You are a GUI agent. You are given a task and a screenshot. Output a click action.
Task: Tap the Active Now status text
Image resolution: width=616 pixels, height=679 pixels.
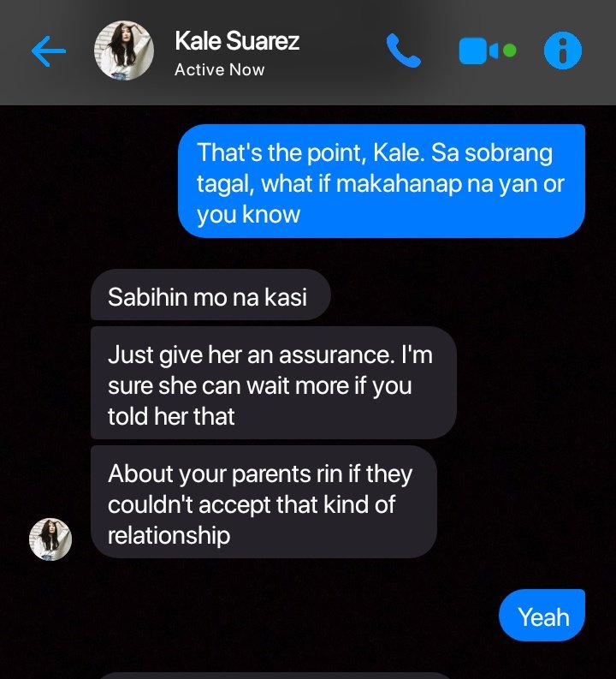[219, 70]
